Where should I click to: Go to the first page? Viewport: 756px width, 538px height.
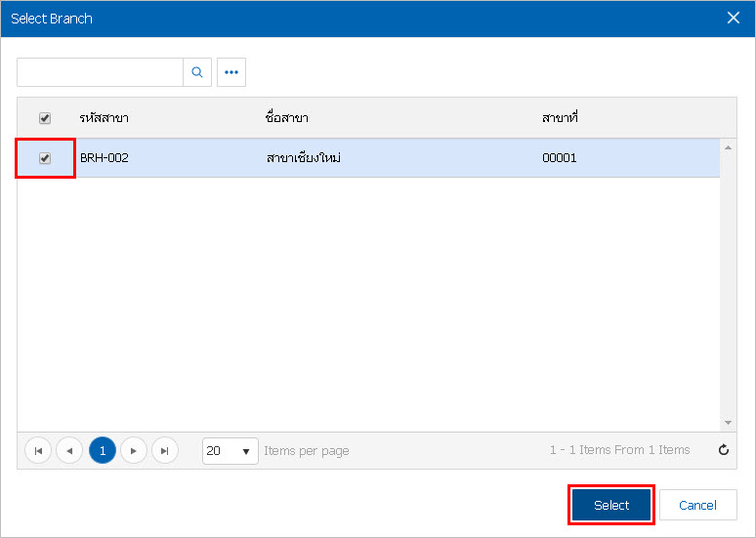(x=38, y=451)
